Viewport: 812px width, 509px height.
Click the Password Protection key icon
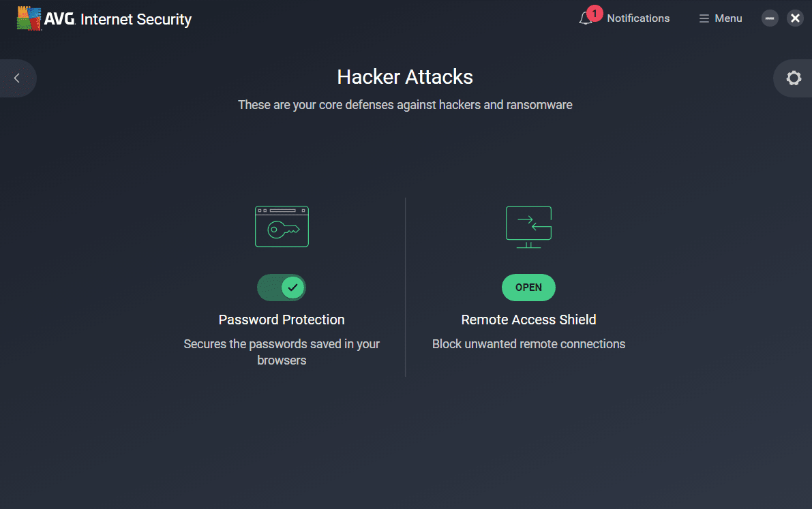pos(282,226)
